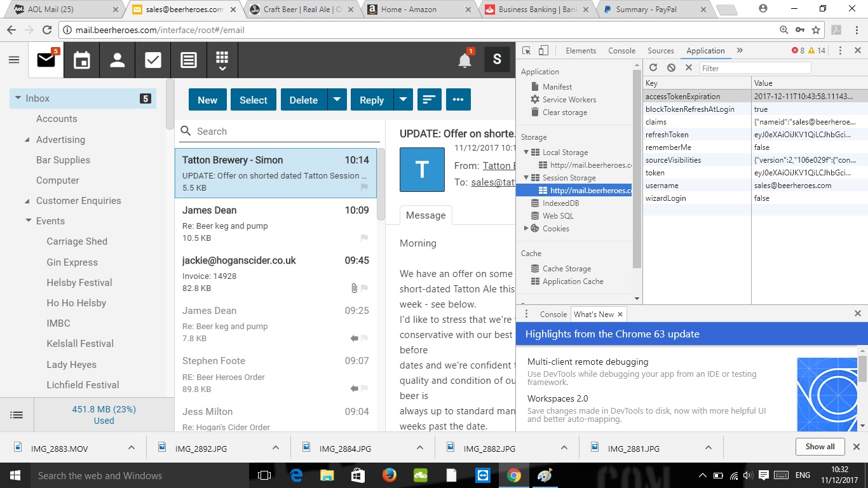Refresh storage in DevTools Application panel

[653, 68]
